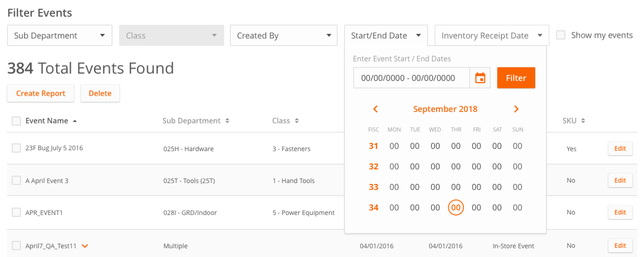Advance to next month in calendar
This screenshot has height=257, width=644.
[x=516, y=109]
